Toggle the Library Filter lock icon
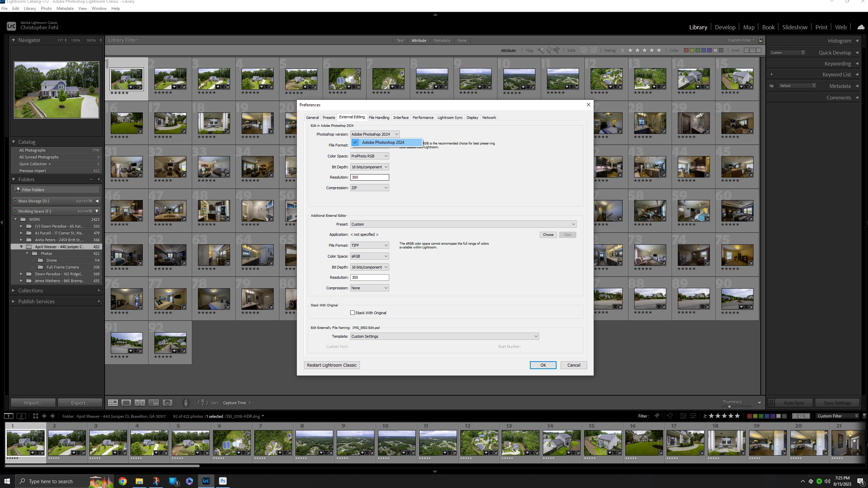Viewport: 868px width, 488px height. click(760, 40)
